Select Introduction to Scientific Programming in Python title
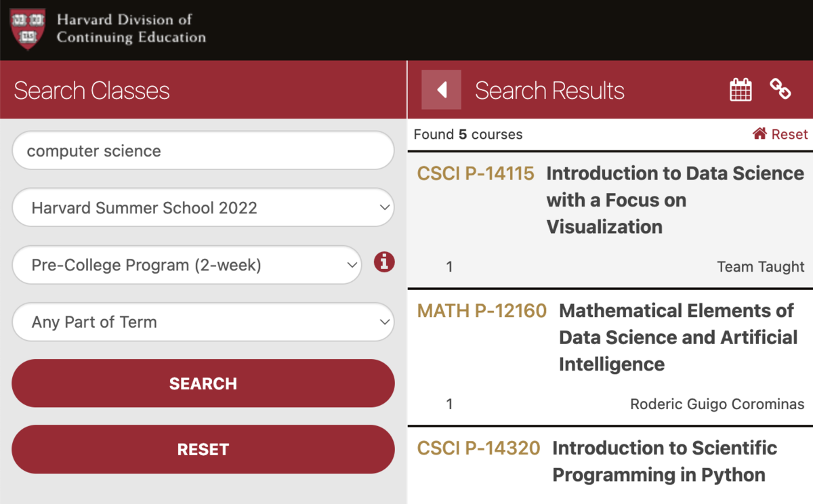The image size is (813, 504). click(664, 461)
